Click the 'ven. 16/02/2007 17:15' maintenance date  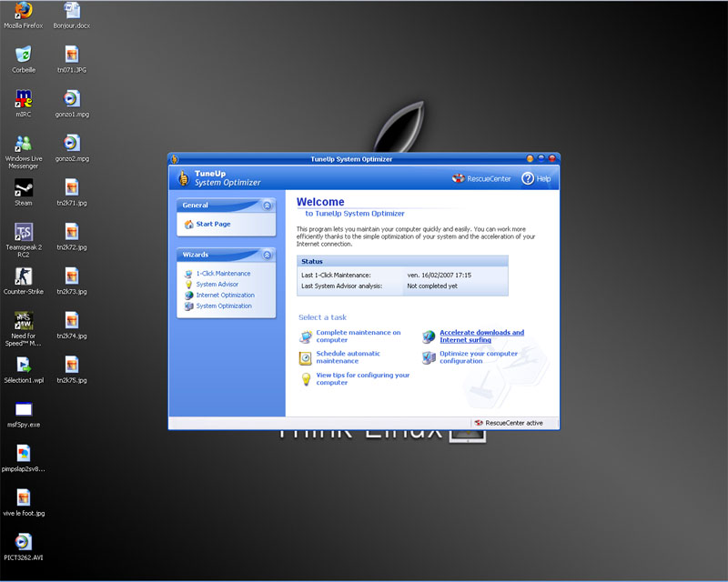click(440, 276)
